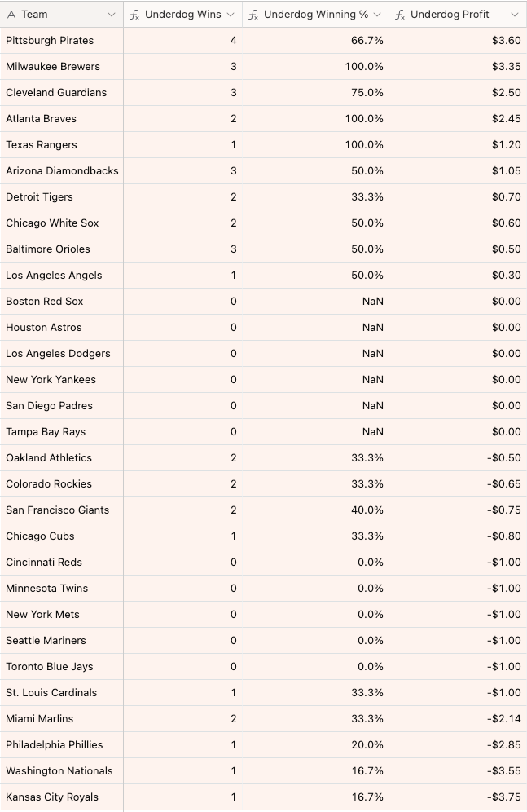Click the Underdog Winning % formula icon
The height and width of the screenshot is (812, 527).
click(x=254, y=15)
